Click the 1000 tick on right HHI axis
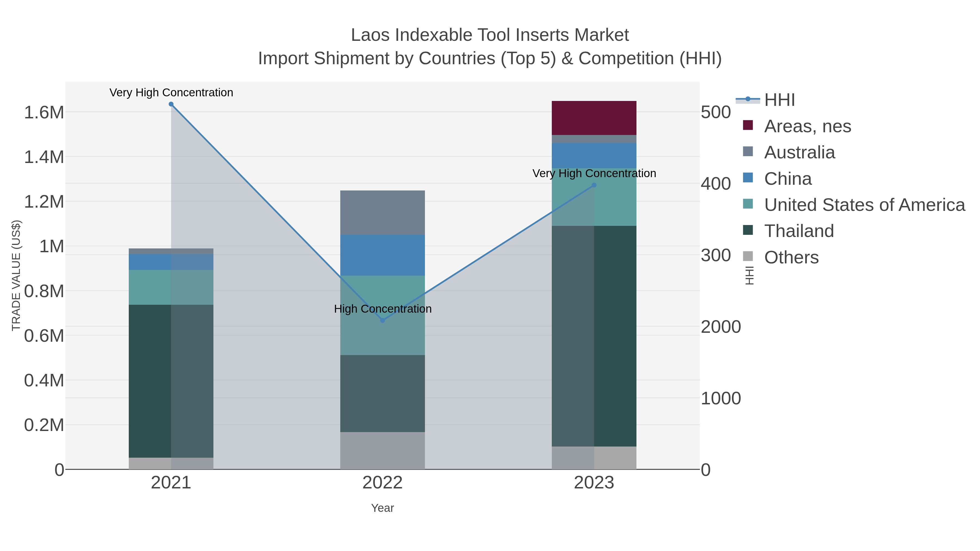Screen dimensions: 980x551 (721, 399)
